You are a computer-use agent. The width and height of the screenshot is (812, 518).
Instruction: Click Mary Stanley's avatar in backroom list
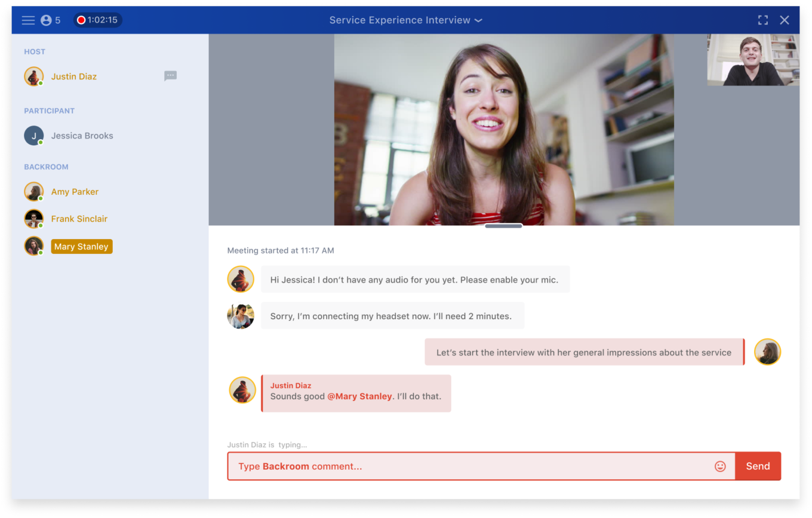coord(34,246)
